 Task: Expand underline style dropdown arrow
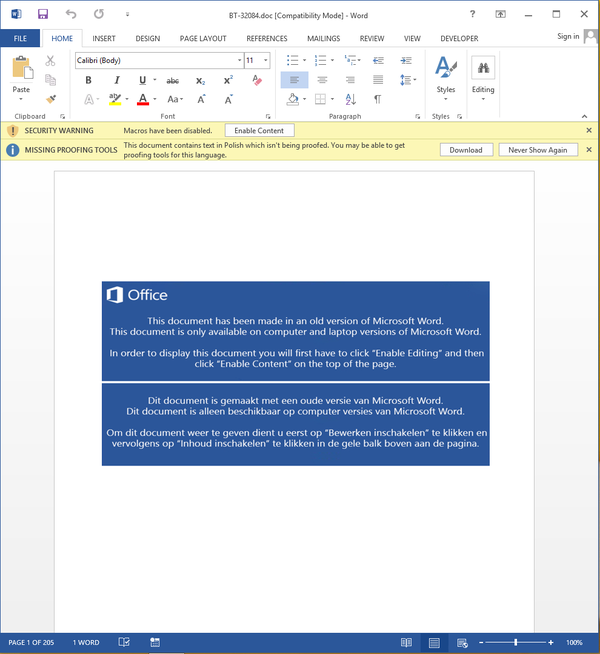[155, 80]
